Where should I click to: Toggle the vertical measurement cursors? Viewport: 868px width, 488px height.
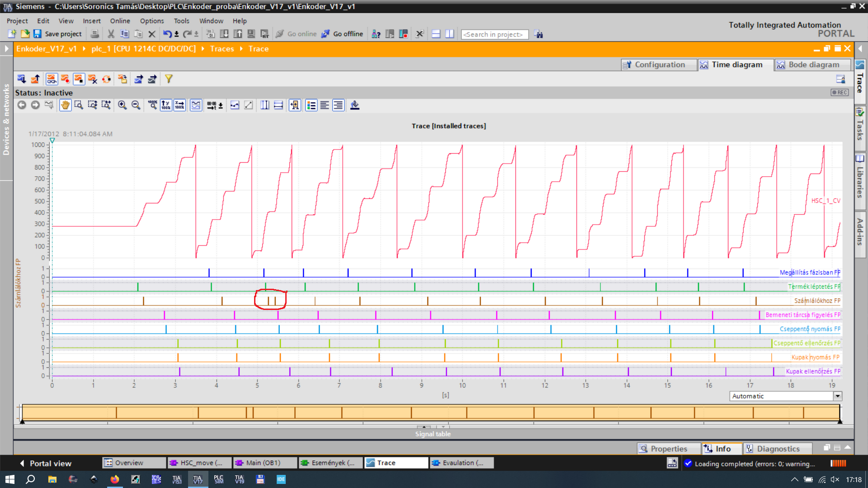pyautogui.click(x=265, y=105)
